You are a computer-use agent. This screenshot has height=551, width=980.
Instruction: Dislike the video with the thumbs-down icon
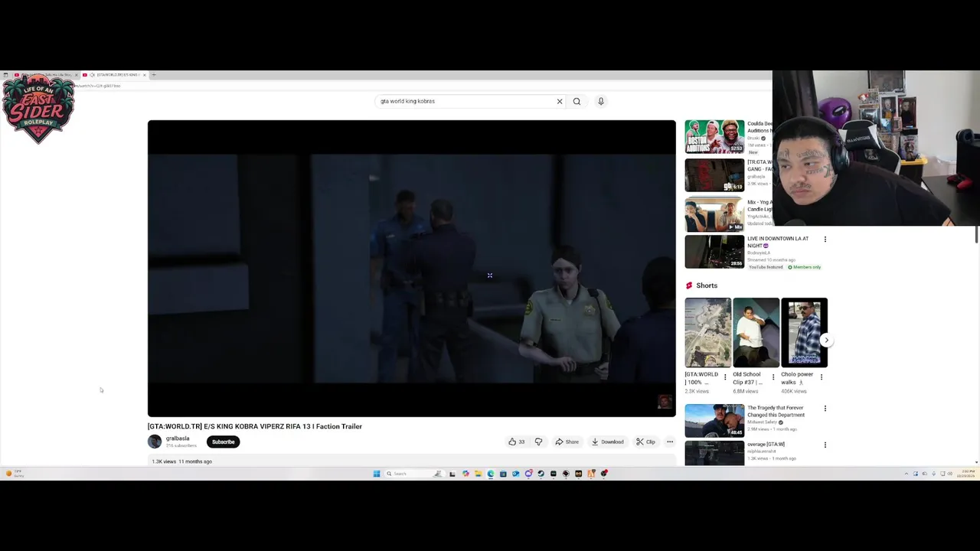[x=538, y=442]
